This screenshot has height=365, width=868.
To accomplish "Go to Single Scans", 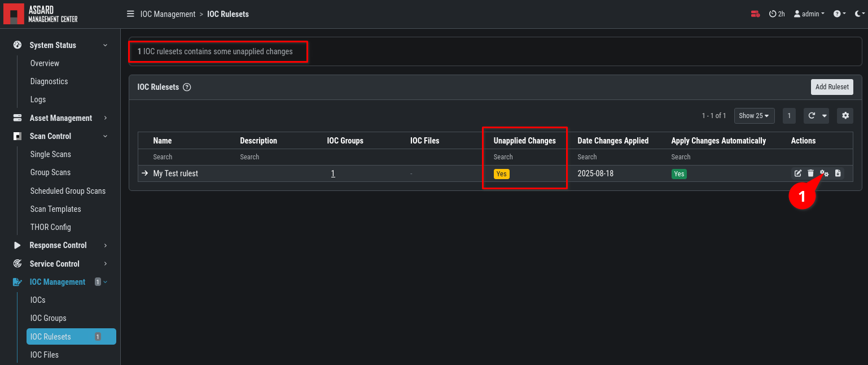I will (51, 154).
